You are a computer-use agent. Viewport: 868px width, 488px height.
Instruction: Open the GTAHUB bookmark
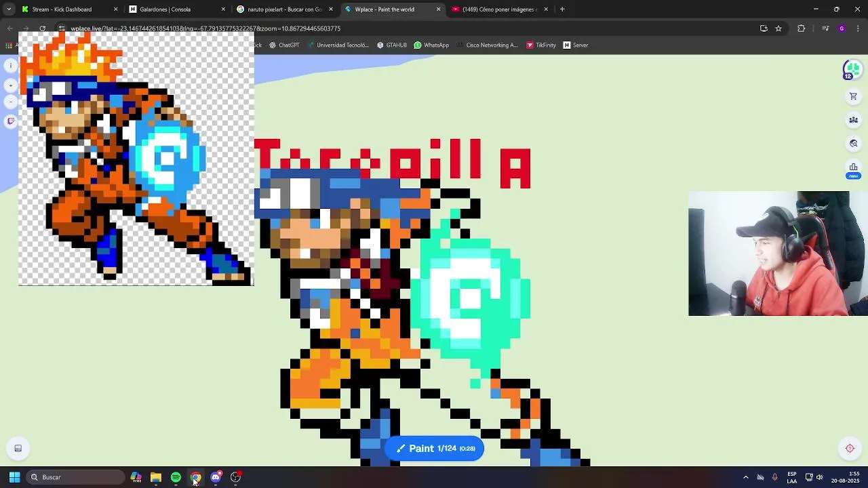pos(392,45)
